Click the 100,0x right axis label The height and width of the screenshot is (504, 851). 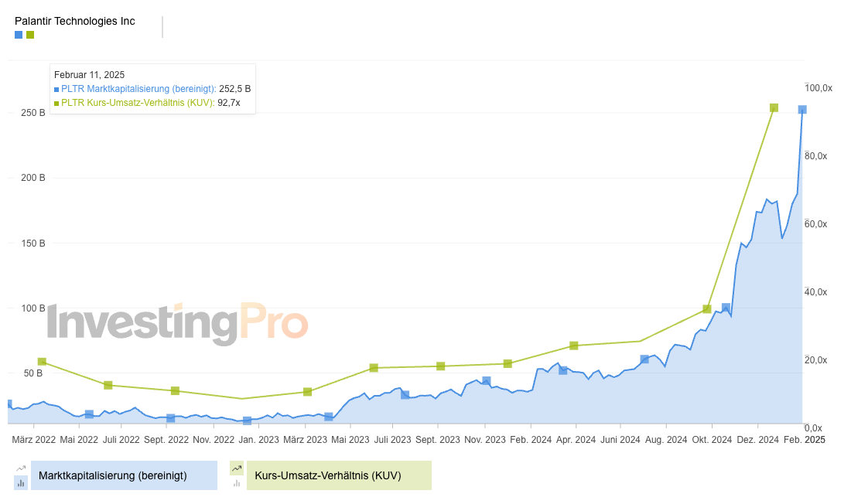pyautogui.click(x=819, y=88)
